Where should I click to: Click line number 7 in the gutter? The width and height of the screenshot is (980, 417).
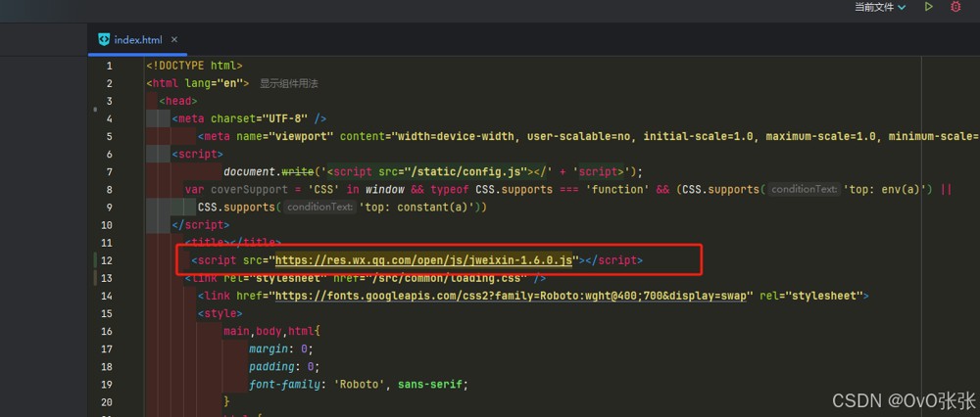tap(110, 171)
